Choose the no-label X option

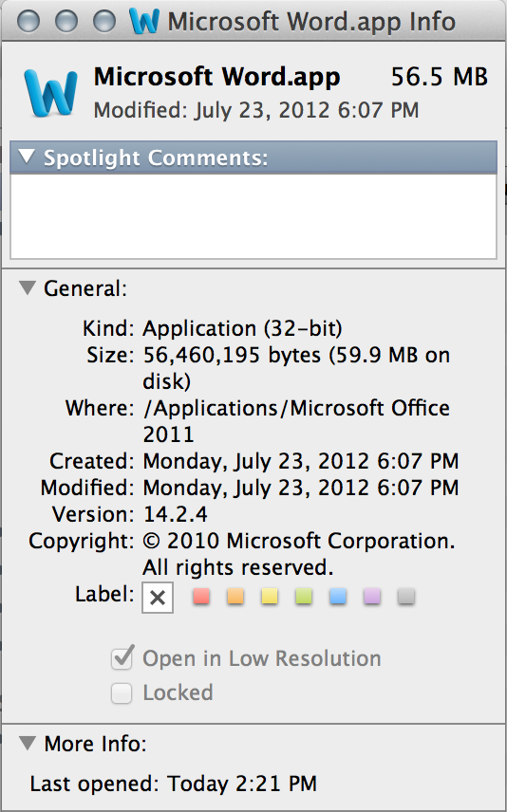(x=158, y=598)
